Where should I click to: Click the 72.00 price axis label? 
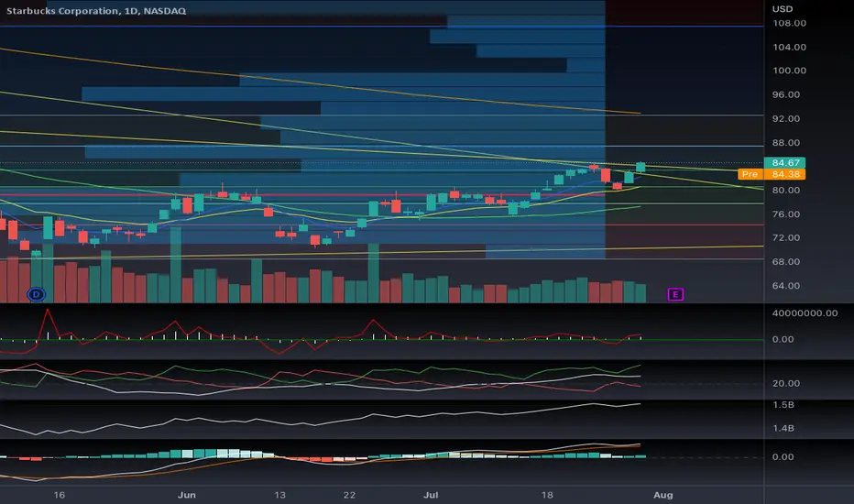(786, 237)
